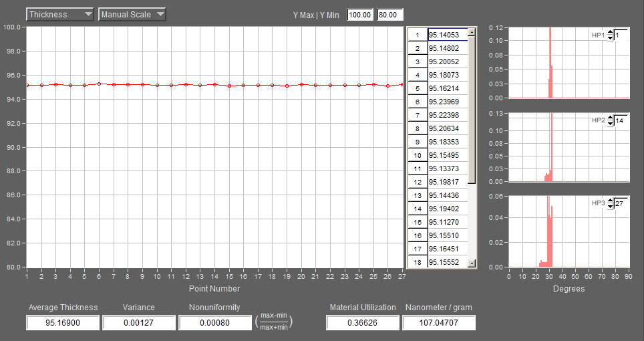Screen dimensions: 644x341
Task: Increment the HP3 point number
Action: pyautogui.click(x=611, y=201)
